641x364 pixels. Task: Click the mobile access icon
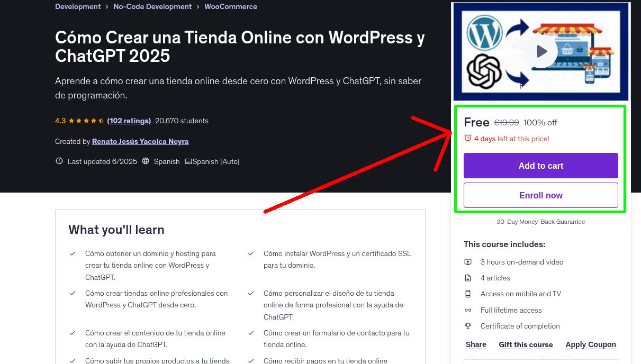468,294
